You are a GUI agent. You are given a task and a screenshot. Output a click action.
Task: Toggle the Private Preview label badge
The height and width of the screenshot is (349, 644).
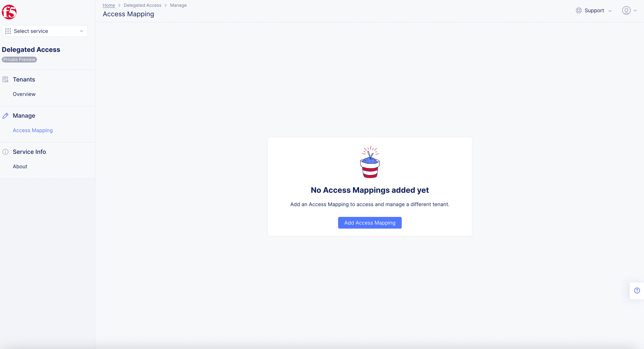pos(19,59)
